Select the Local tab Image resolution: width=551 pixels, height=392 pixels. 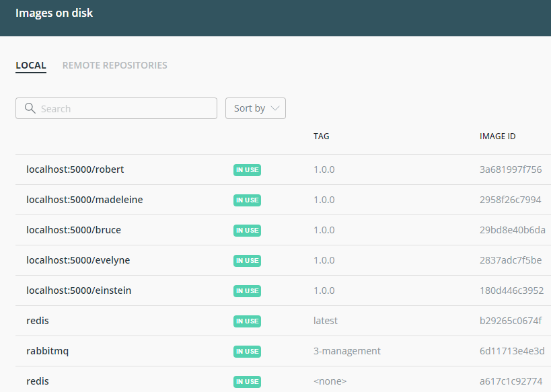click(31, 65)
